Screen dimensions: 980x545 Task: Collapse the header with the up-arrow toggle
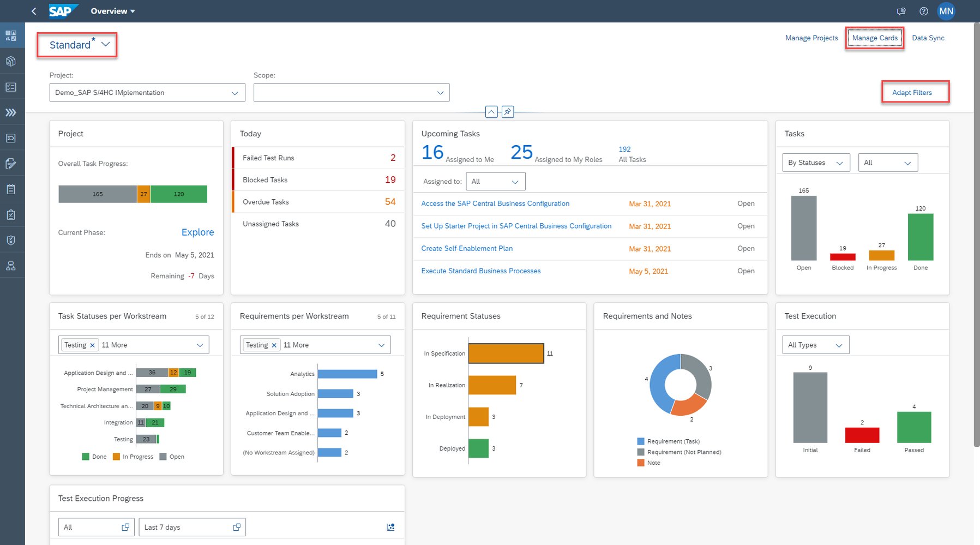[x=491, y=112]
